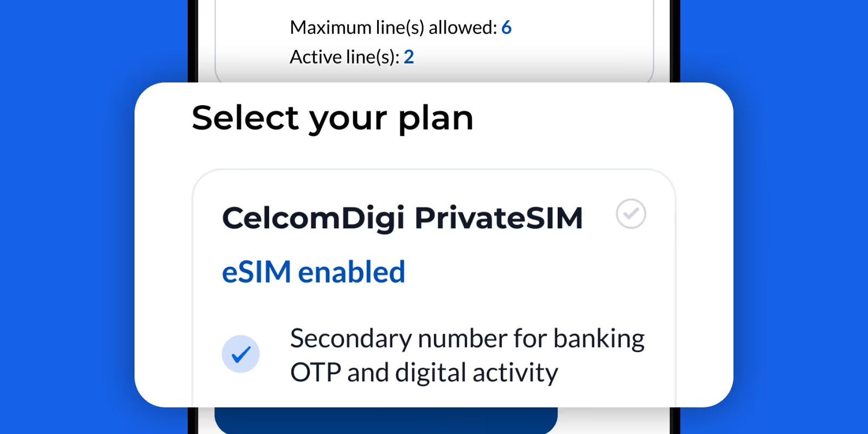Tap the word 'enabled' in blue text
868x434 pixels.
tap(352, 272)
